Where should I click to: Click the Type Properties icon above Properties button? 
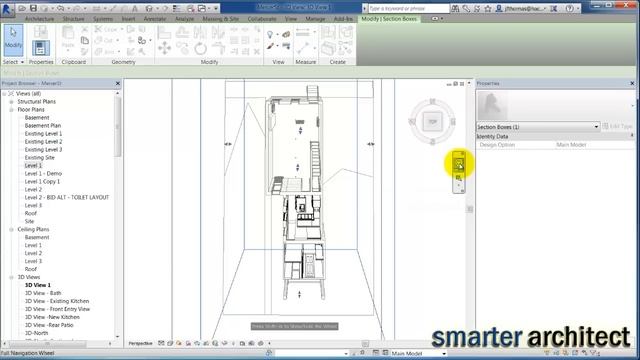coord(40,31)
